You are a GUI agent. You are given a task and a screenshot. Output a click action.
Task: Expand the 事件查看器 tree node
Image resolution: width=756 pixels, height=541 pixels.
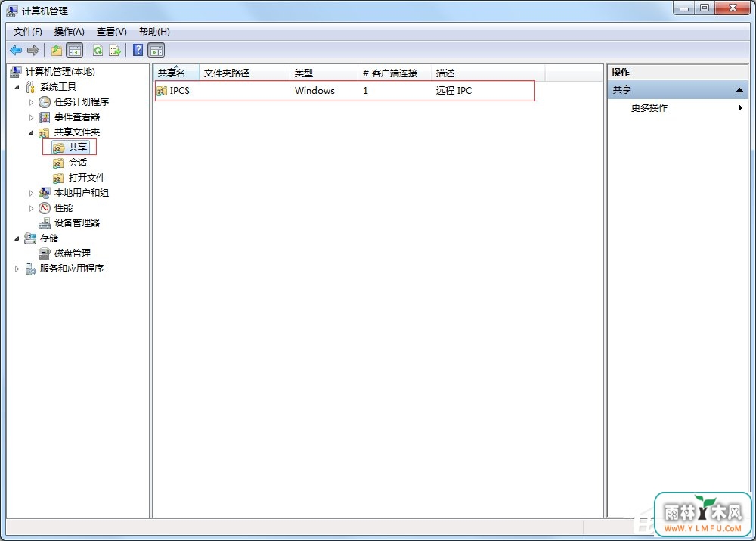(31, 117)
